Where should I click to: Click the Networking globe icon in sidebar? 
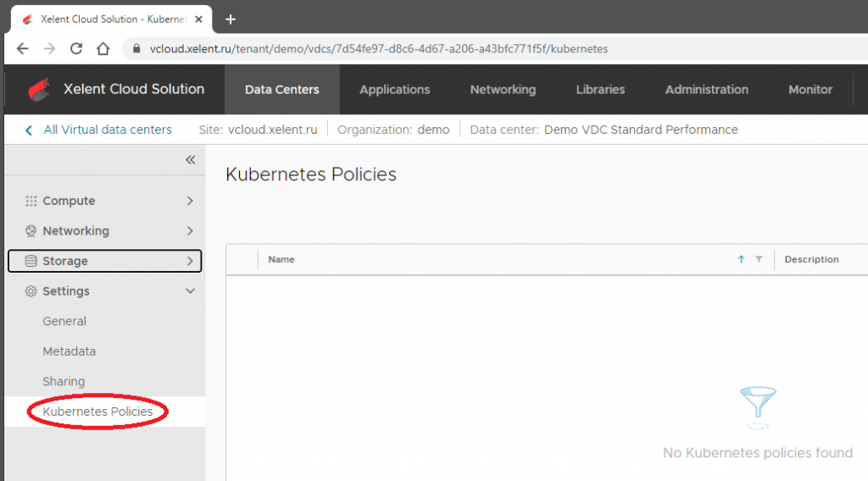coord(31,231)
